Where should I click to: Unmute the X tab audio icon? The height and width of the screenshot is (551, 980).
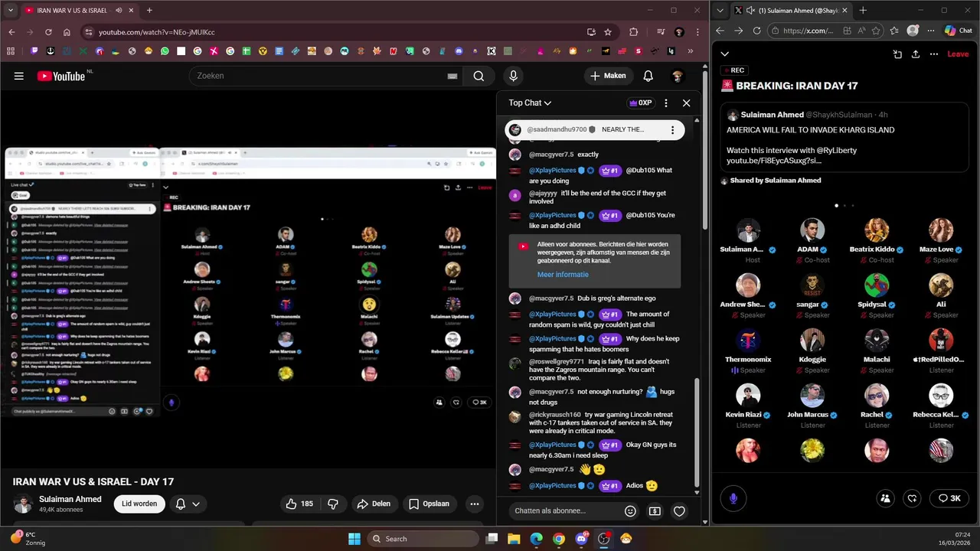coord(750,11)
